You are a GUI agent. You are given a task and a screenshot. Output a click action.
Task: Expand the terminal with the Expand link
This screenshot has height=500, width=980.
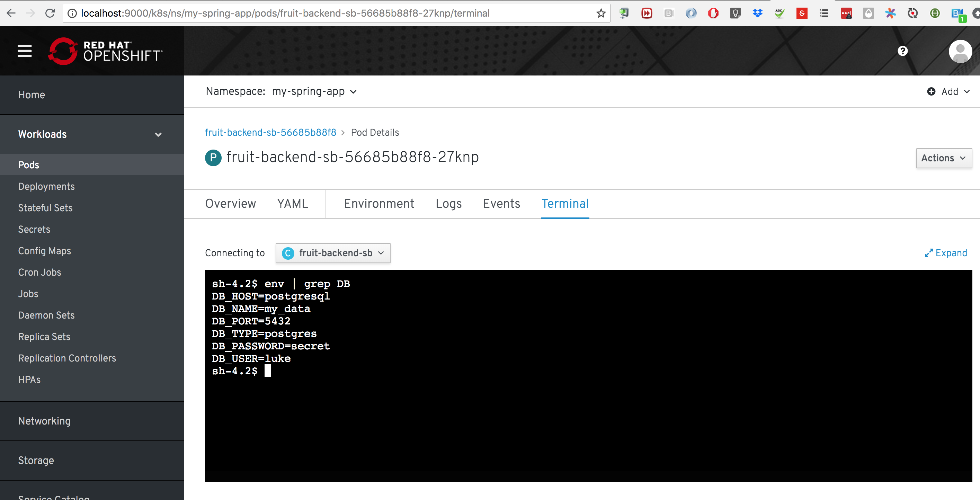[x=946, y=253]
